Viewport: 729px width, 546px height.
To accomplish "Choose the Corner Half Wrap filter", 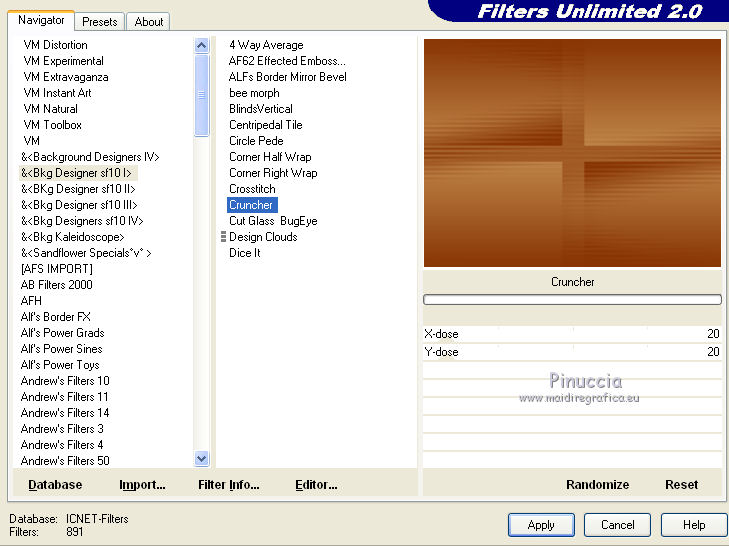I will (270, 157).
